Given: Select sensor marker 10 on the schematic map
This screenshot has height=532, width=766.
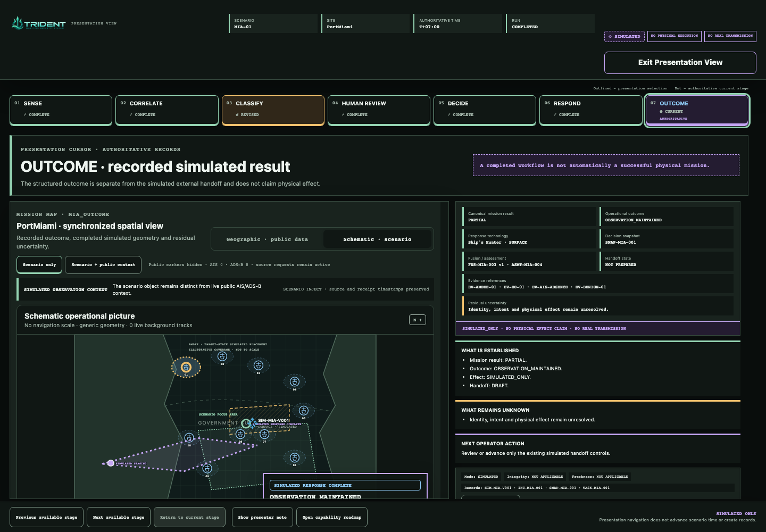Looking at the screenshot, I should pyautogui.click(x=189, y=438).
